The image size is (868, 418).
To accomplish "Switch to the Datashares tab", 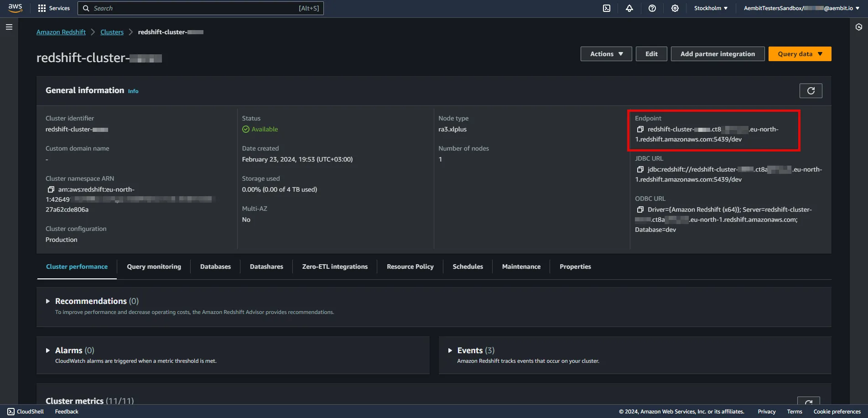I will pos(266,266).
